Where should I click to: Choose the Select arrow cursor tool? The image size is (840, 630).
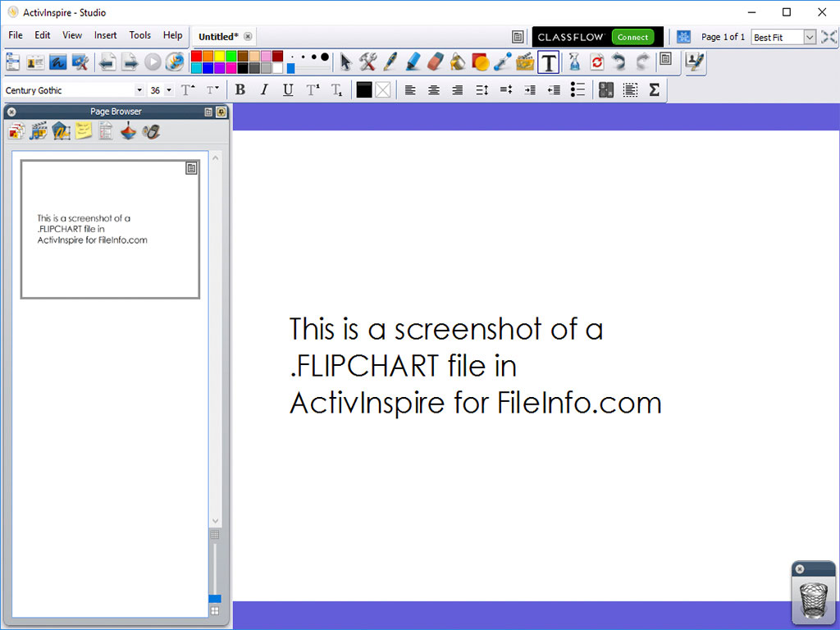pos(345,62)
